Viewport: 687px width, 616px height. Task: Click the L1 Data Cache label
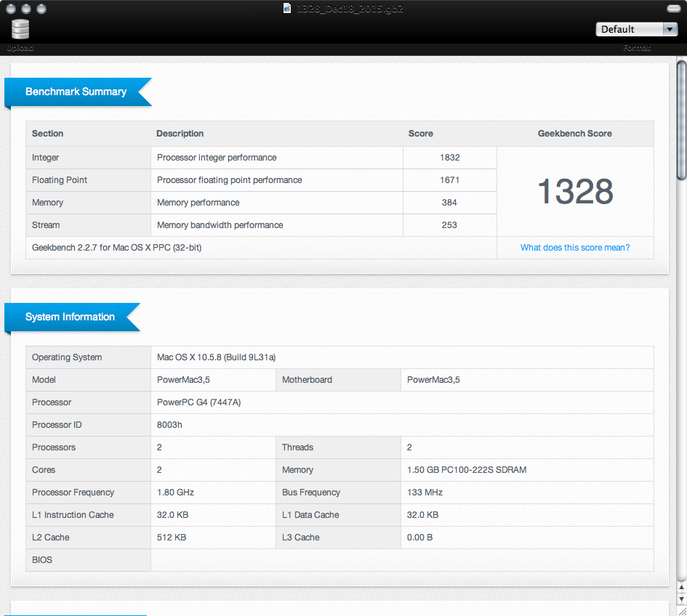310,515
